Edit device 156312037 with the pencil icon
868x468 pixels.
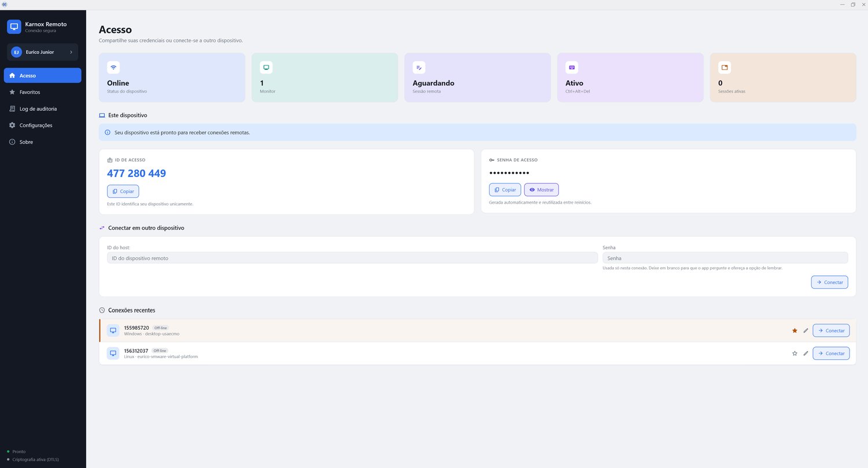[x=806, y=353]
